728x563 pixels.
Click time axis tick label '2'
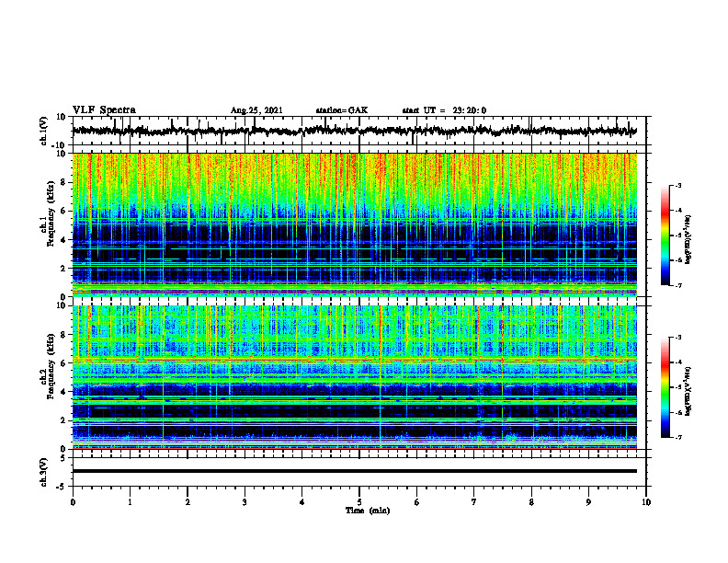pos(188,502)
